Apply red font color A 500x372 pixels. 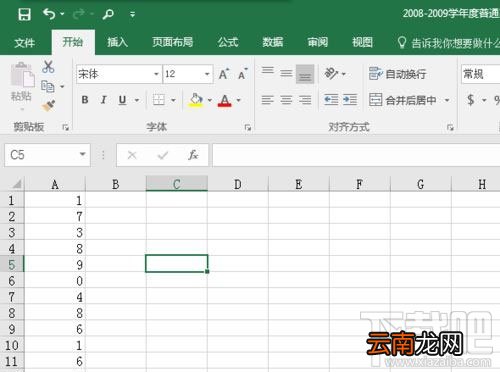click(x=225, y=100)
